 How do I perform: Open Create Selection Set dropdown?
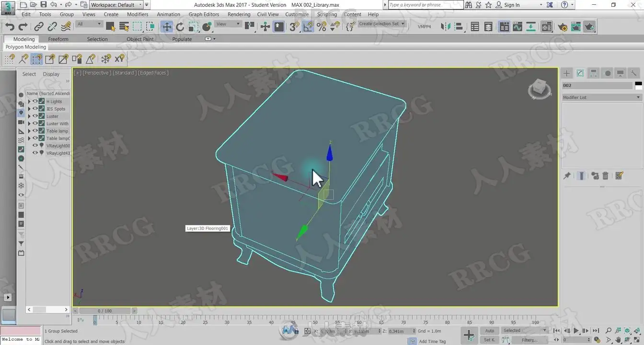point(381,24)
